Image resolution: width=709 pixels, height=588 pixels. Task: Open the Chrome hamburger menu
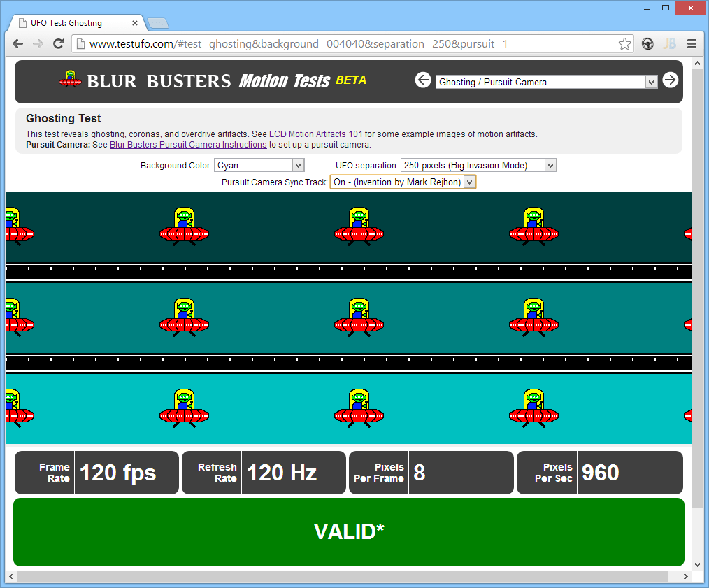coord(692,44)
